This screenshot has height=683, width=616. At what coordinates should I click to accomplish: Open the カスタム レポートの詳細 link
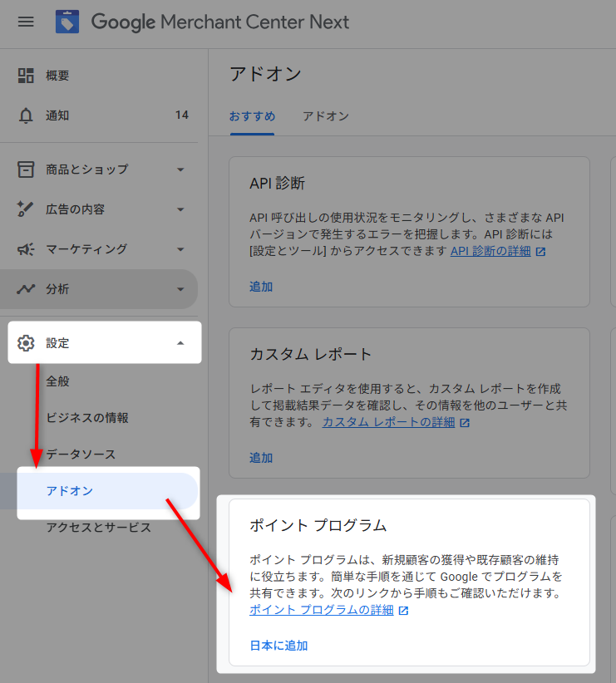point(389,422)
